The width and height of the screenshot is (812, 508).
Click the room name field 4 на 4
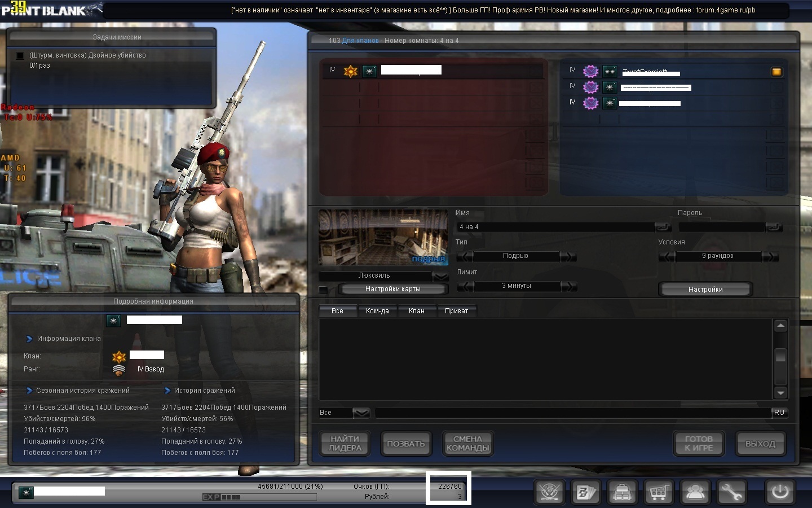(555, 227)
